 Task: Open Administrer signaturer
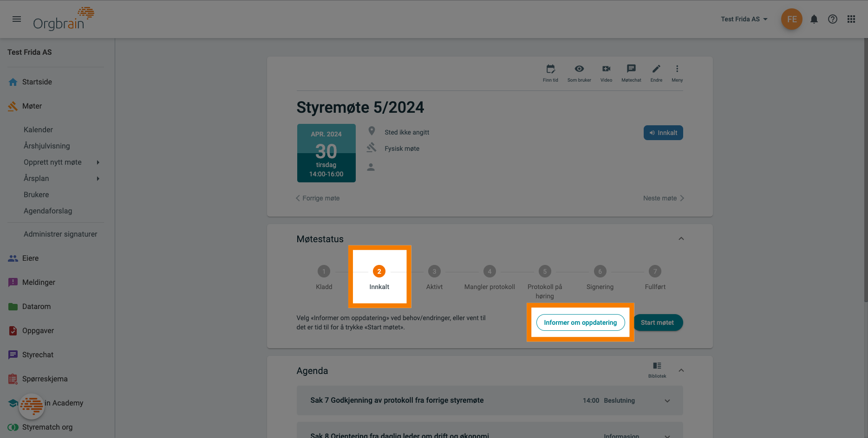click(x=60, y=234)
